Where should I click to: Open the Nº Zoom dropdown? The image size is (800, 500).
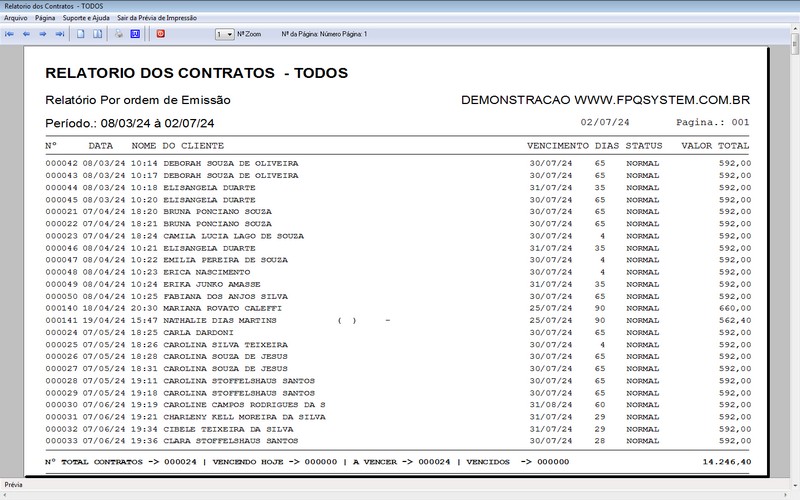[x=224, y=34]
